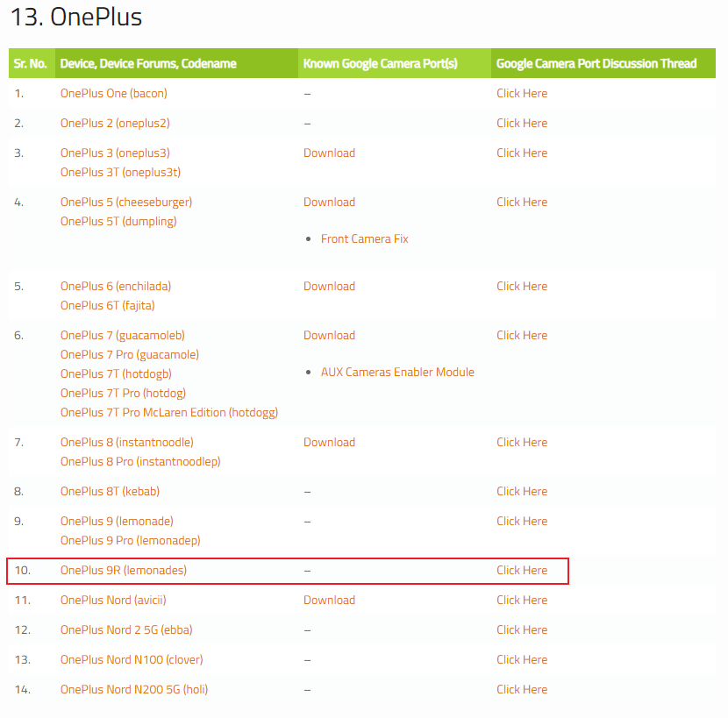Click Here for OnePlus Nord N100 thread
Screen dimensions: 728x718
point(522,659)
